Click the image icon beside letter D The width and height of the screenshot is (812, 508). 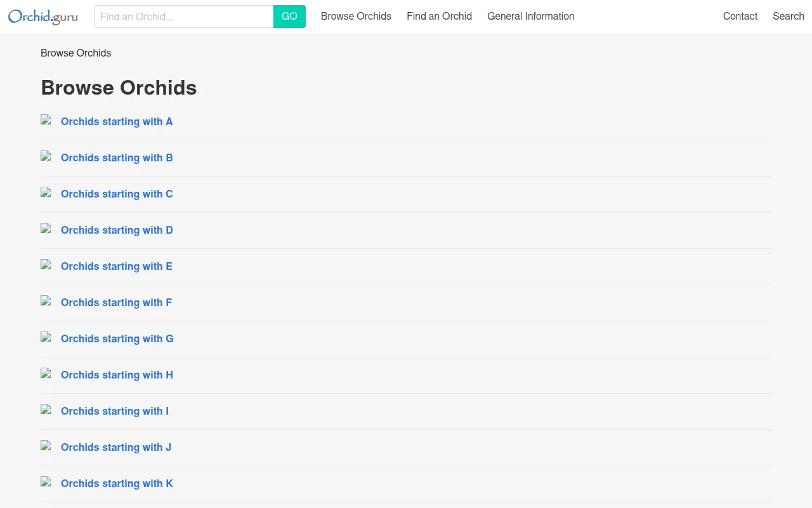46,229
